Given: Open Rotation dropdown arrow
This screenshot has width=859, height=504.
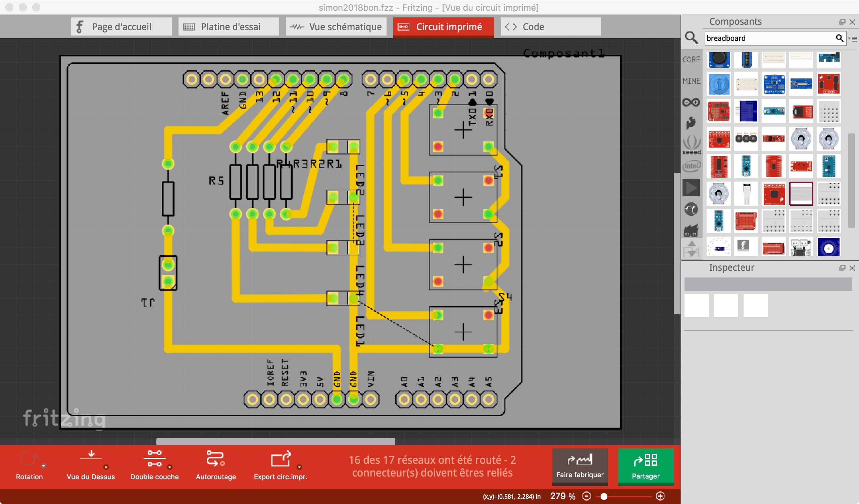Looking at the screenshot, I should pyautogui.click(x=44, y=466).
